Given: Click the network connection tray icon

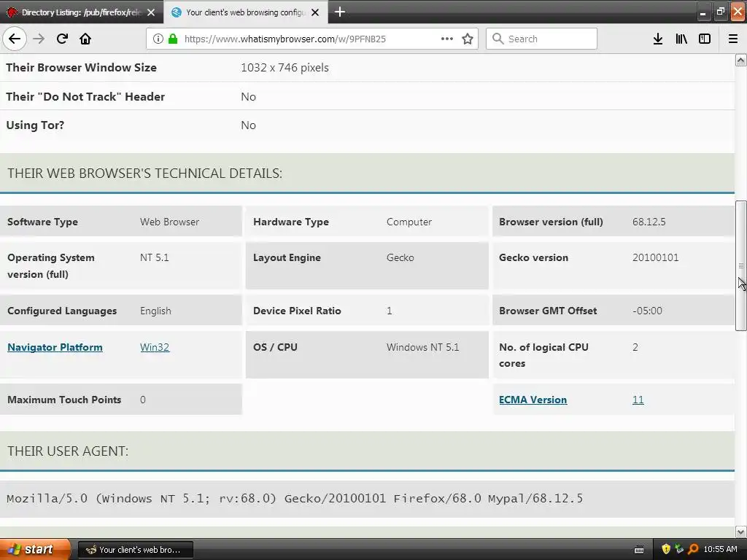Looking at the screenshot, I should tap(679, 549).
